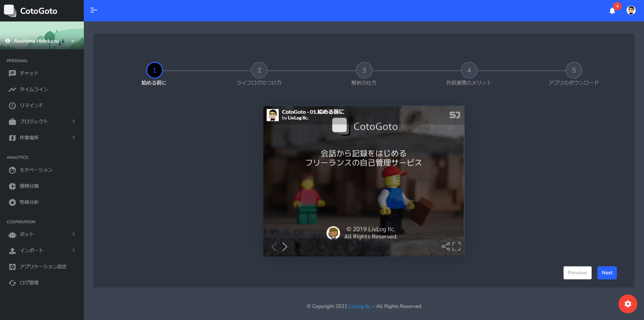The height and width of the screenshot is (320, 644).
Task: Open the user avatar in the header
Action: [x=631, y=10]
